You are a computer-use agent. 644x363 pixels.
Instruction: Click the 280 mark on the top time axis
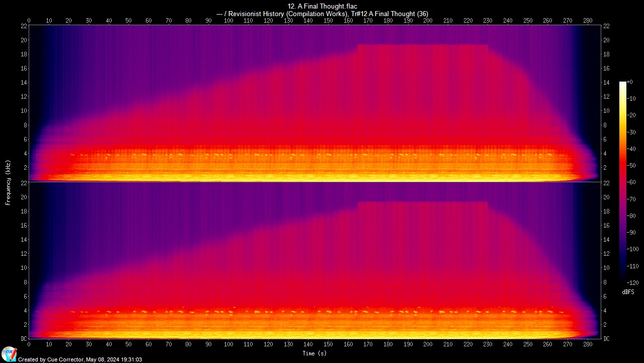click(x=587, y=21)
